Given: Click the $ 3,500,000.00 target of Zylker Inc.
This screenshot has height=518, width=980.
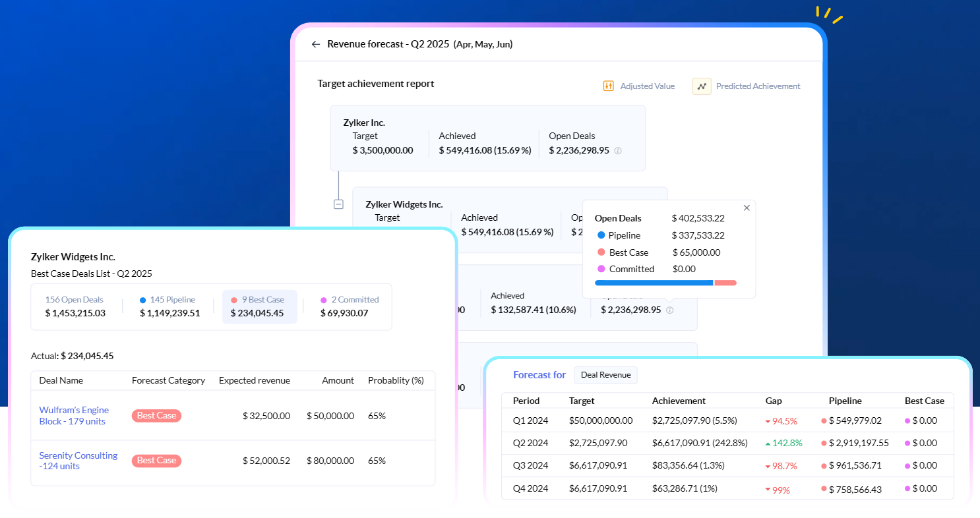Looking at the screenshot, I should [383, 150].
